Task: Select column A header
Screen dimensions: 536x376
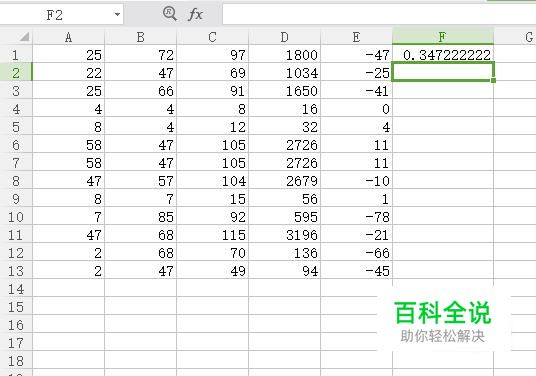Action: pos(68,37)
